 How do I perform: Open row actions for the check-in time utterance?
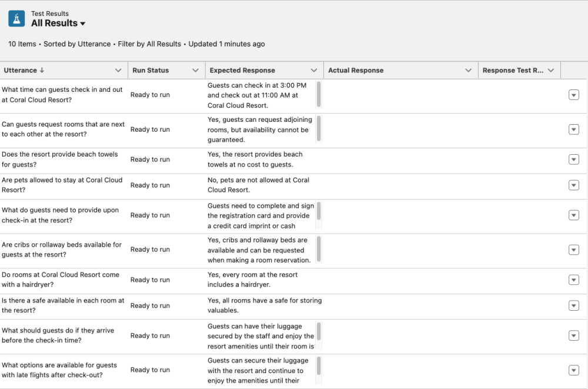[x=574, y=94]
